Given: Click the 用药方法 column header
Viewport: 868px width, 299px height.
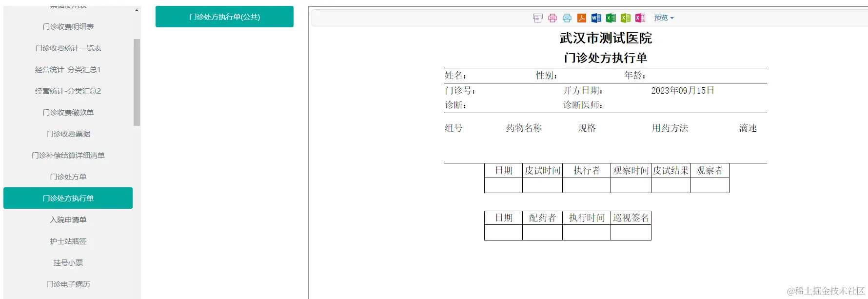Looking at the screenshot, I should [x=670, y=128].
